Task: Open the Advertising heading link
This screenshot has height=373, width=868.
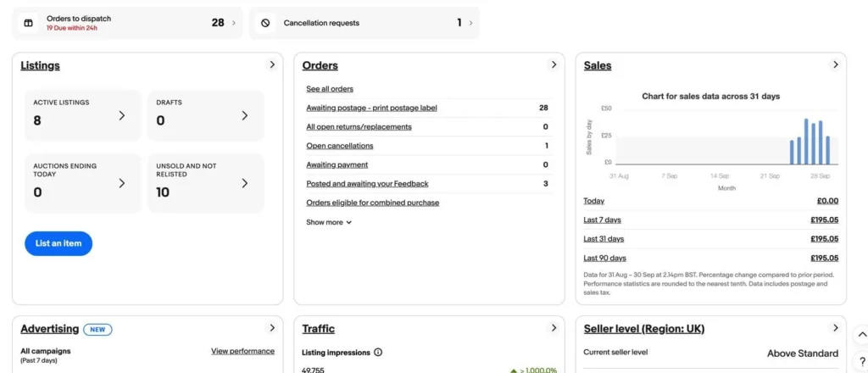Action: pyautogui.click(x=50, y=329)
